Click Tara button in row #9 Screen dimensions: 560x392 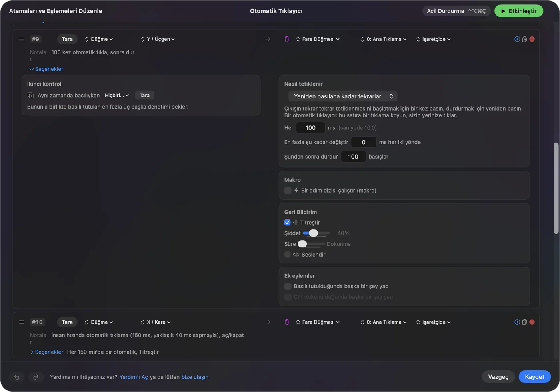[x=67, y=39]
